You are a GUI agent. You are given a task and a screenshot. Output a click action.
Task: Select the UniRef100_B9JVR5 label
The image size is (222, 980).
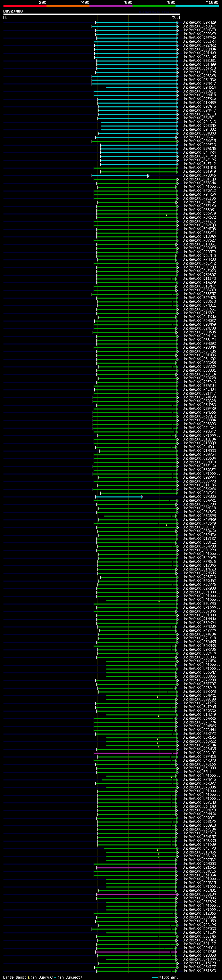(199, 604)
